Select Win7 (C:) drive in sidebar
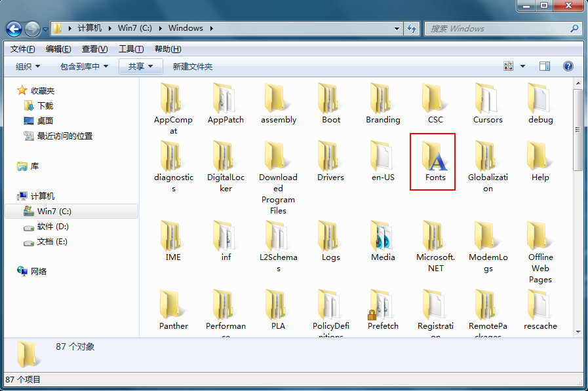Viewport: 588px width, 391px height. [x=71, y=212]
